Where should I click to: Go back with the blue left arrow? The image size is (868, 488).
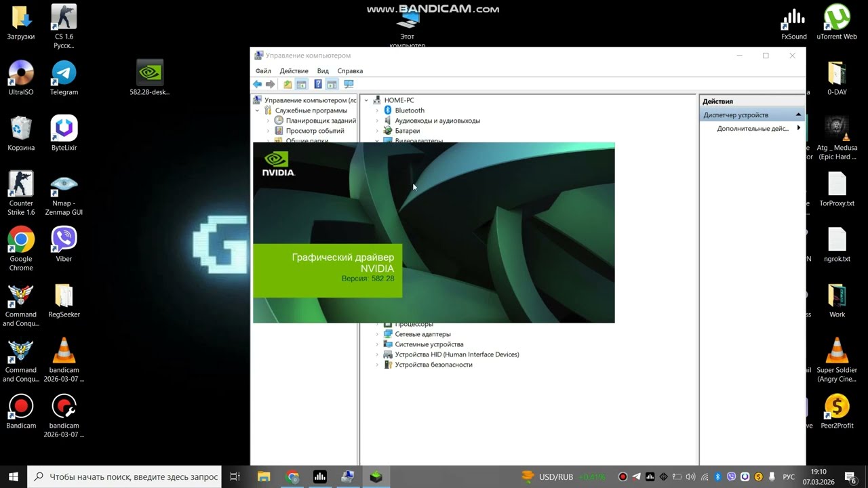point(258,84)
